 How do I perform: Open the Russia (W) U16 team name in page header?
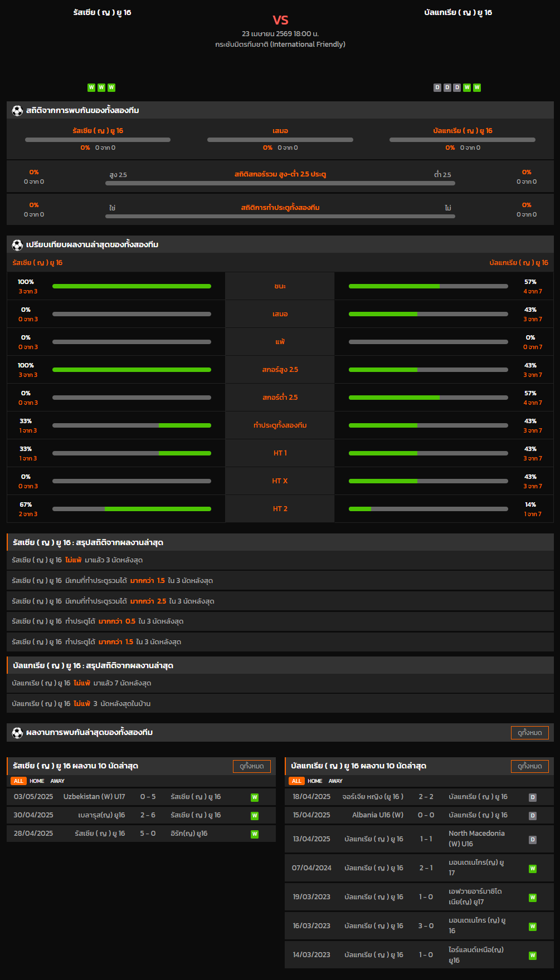(x=102, y=12)
